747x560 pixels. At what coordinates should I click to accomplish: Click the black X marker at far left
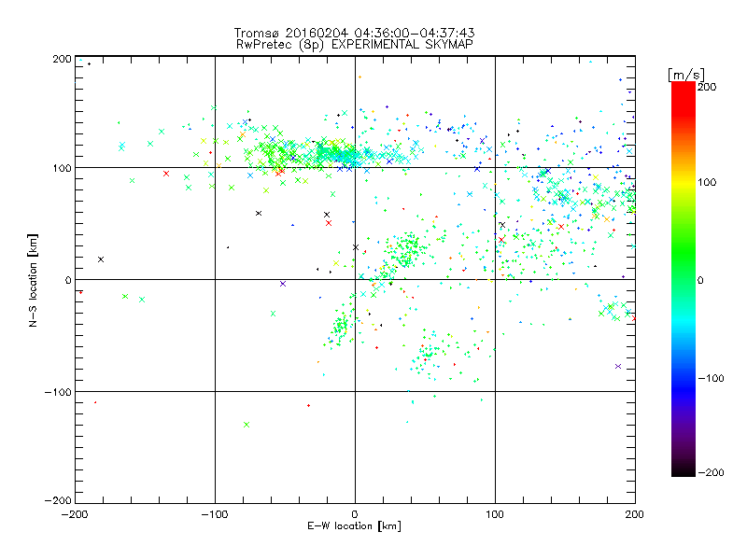pyautogui.click(x=101, y=259)
